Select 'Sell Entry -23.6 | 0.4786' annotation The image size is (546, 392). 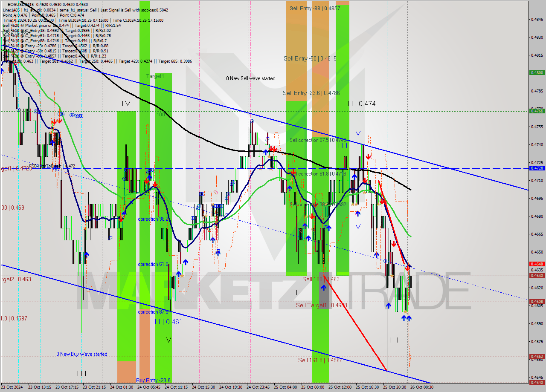pos(311,92)
